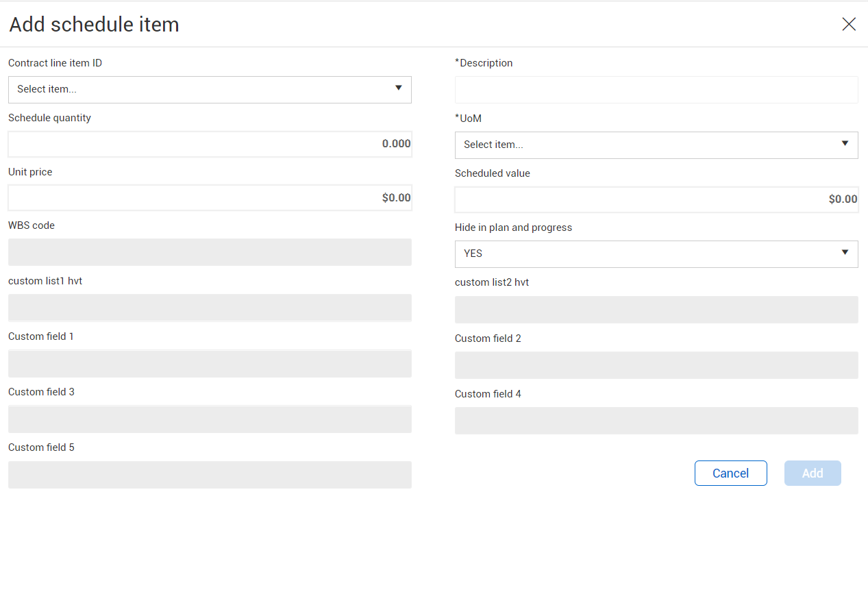
Task: Open the Contract line item ID dropdown
Action: click(x=210, y=90)
